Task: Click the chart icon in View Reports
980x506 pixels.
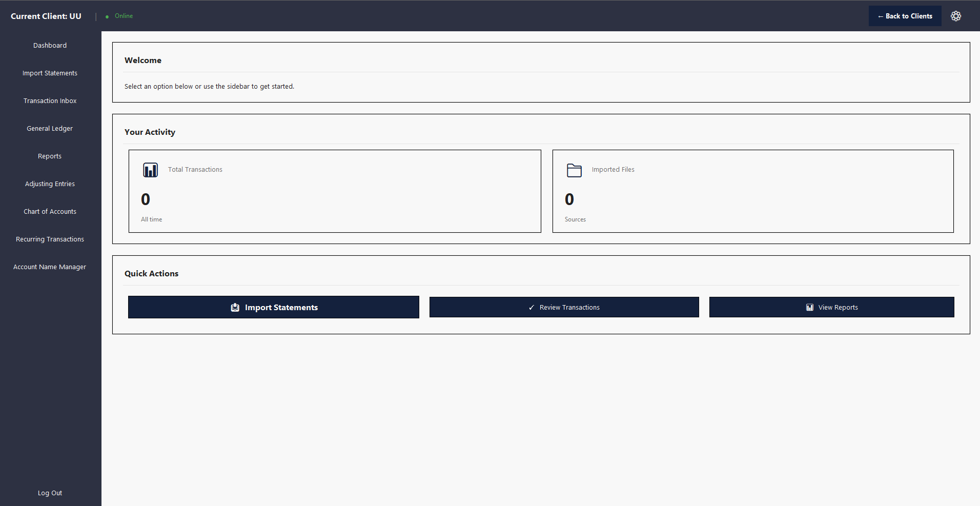Action: pos(810,307)
